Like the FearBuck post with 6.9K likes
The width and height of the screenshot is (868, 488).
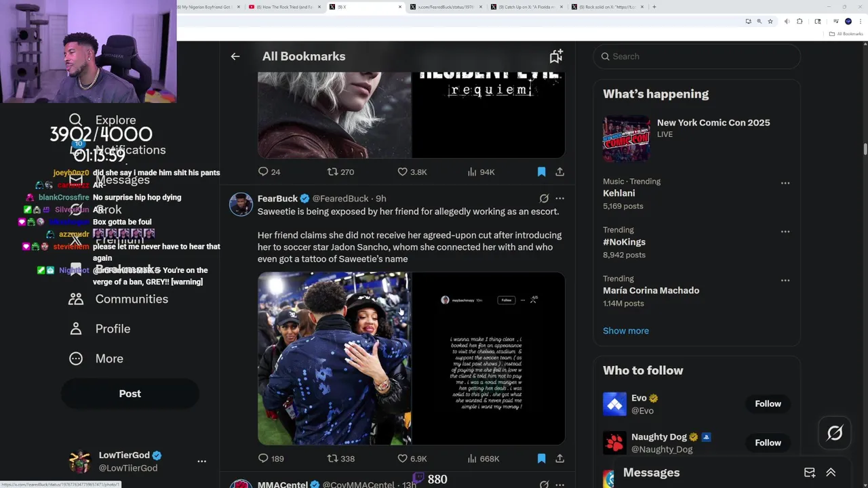(412, 459)
